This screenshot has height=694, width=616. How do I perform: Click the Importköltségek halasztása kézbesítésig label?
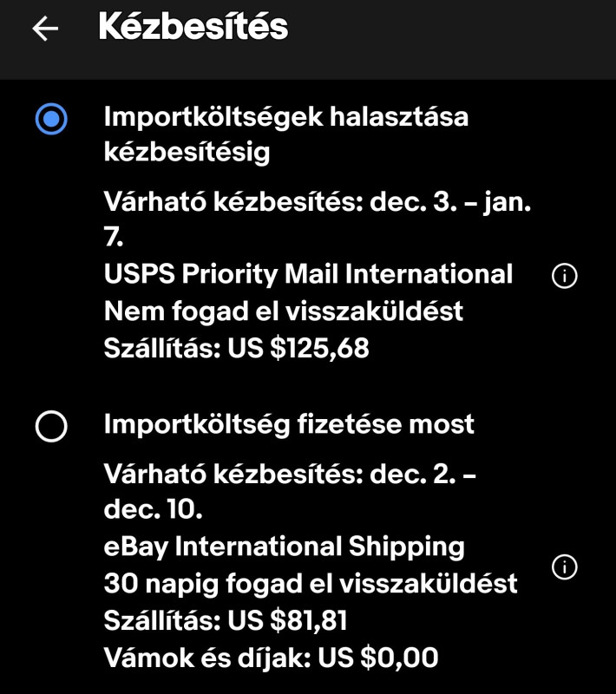[x=285, y=134]
